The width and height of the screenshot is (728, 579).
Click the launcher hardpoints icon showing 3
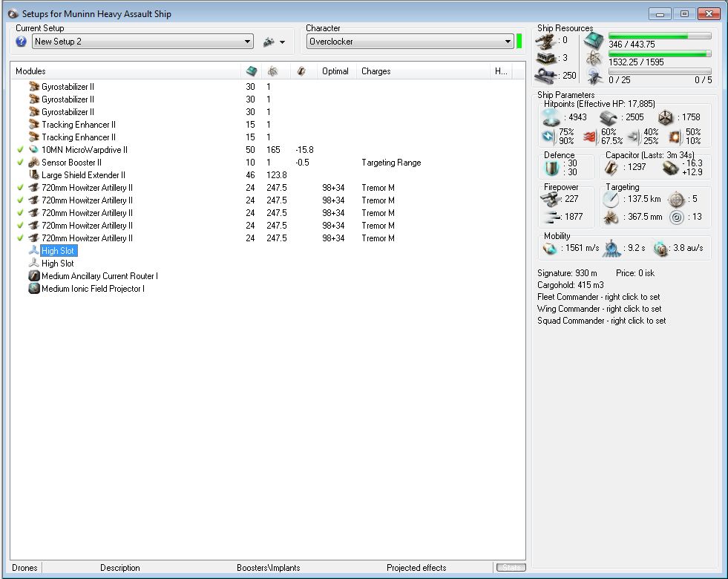point(546,59)
